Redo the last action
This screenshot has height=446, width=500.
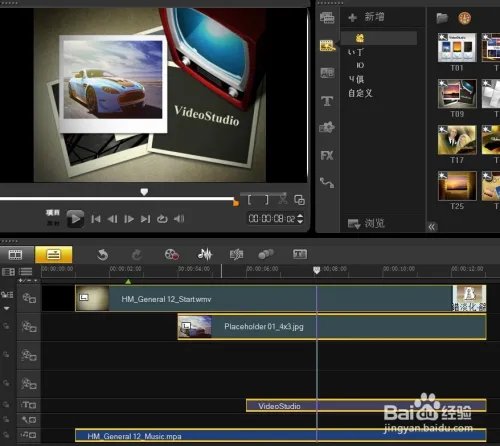pos(137,255)
